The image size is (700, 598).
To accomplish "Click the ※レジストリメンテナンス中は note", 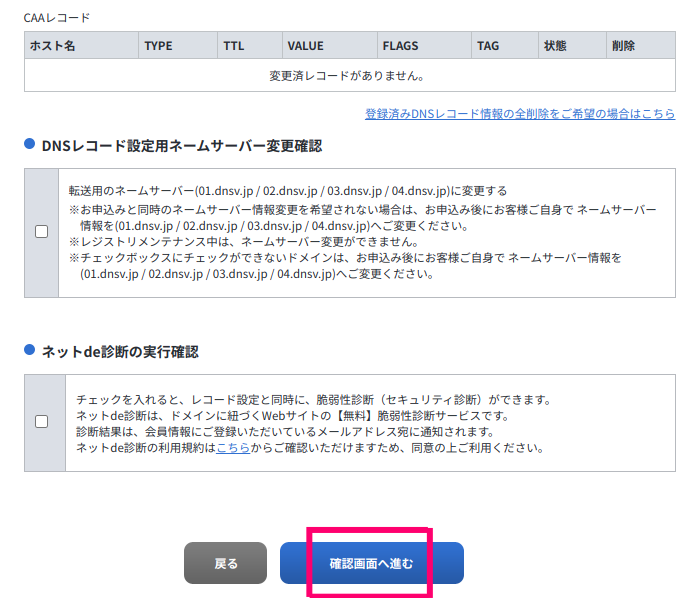I will [244, 242].
